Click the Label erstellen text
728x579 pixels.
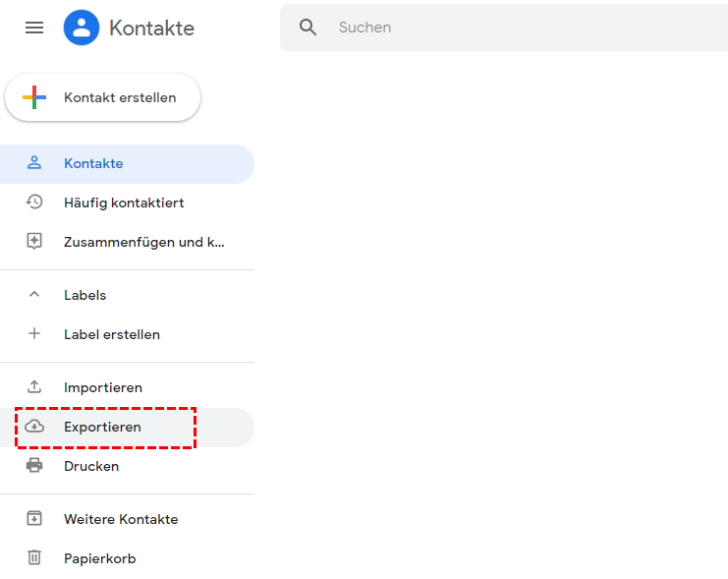click(x=111, y=334)
